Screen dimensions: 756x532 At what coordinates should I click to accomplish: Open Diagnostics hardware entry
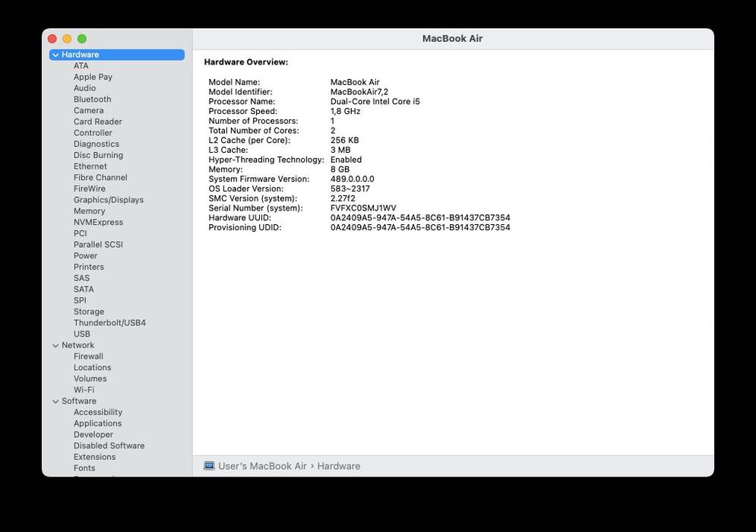click(96, 144)
